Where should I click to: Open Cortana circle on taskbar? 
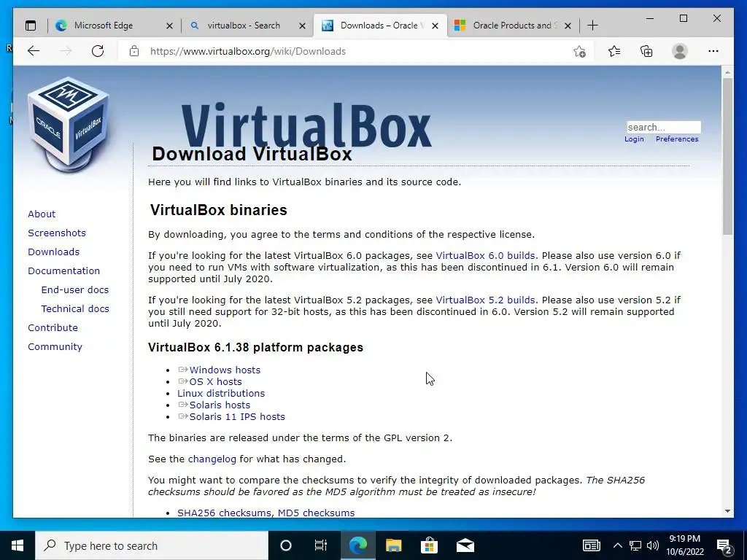click(x=286, y=545)
